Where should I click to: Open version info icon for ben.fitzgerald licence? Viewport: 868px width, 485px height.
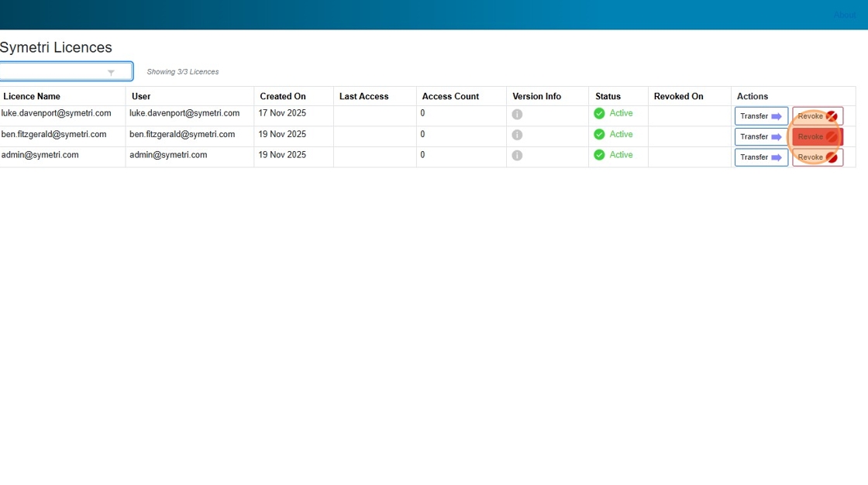(517, 135)
